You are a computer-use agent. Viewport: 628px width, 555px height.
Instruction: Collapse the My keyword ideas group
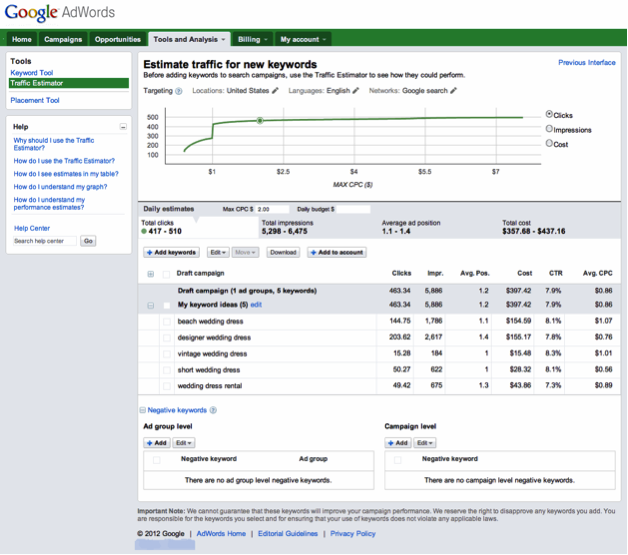151,306
